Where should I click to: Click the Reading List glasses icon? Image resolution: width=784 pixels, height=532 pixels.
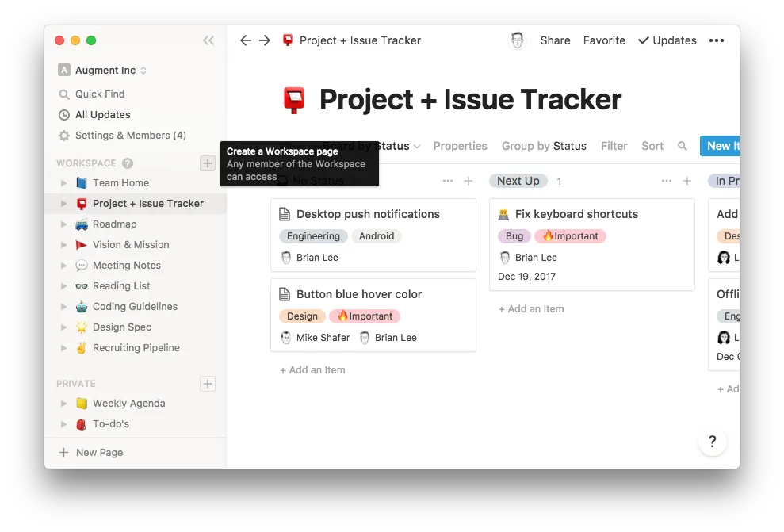[x=82, y=286]
